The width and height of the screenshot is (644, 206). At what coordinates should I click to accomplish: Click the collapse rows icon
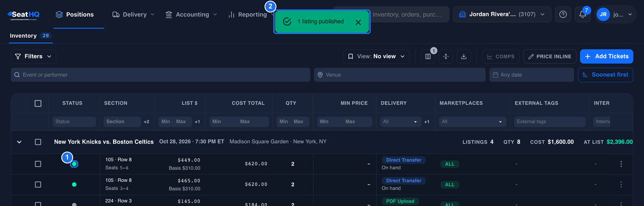(x=446, y=56)
